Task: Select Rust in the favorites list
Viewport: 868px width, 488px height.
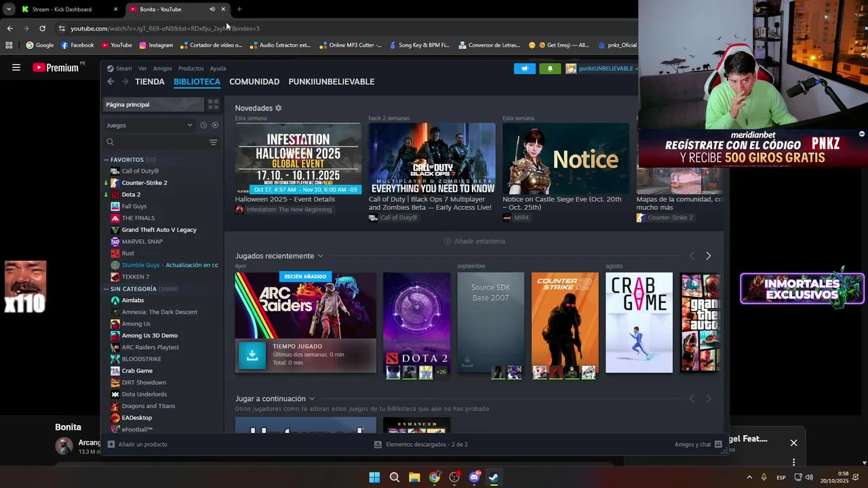Action: click(127, 253)
